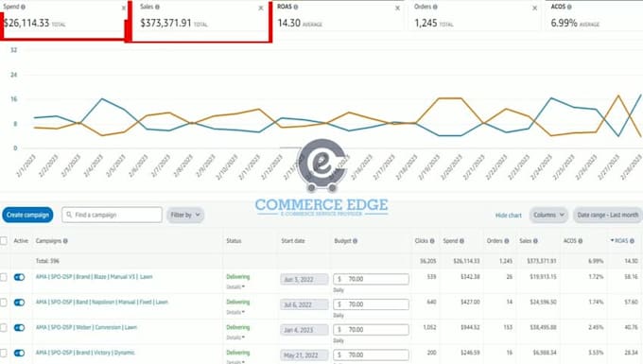Screen dimensions: 643x364
Task: Click the 1,052 clicks value for Weber
Action: coord(429,327)
